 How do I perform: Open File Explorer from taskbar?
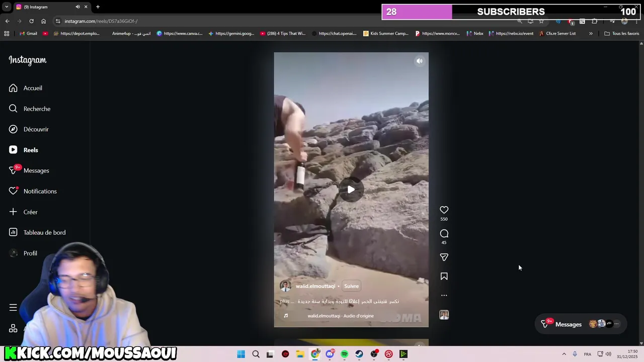pos(300,354)
